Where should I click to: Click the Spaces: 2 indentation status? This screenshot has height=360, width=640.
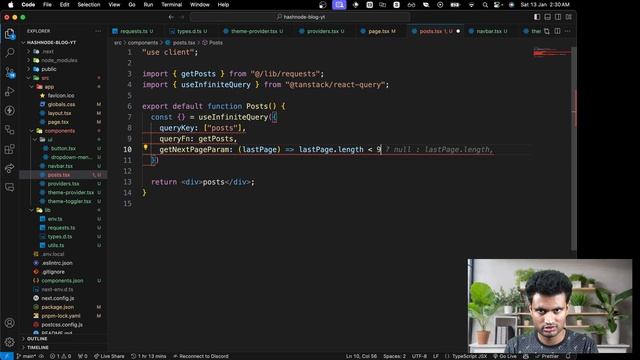(x=394, y=356)
